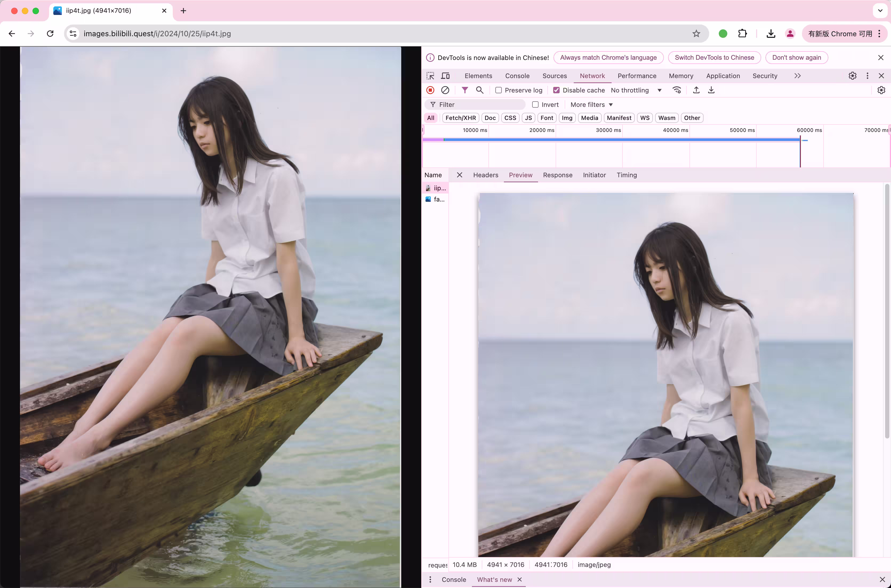Filter by Fetch/XHR requests
This screenshot has width=891, height=588.
coord(460,118)
